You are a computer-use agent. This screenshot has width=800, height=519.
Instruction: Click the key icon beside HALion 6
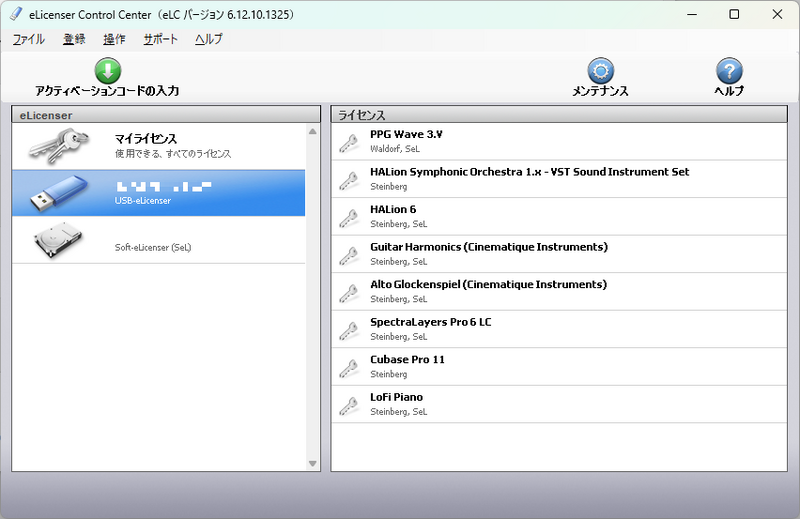(349, 218)
